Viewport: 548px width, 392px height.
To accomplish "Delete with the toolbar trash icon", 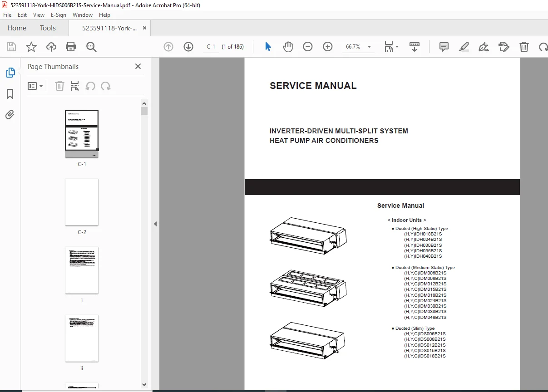I will (524, 47).
